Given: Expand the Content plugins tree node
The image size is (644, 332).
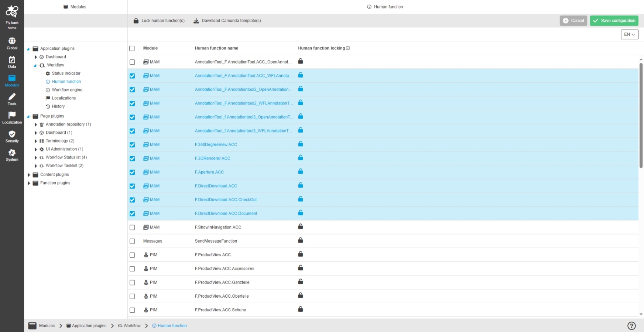Looking at the screenshot, I should [x=29, y=175].
